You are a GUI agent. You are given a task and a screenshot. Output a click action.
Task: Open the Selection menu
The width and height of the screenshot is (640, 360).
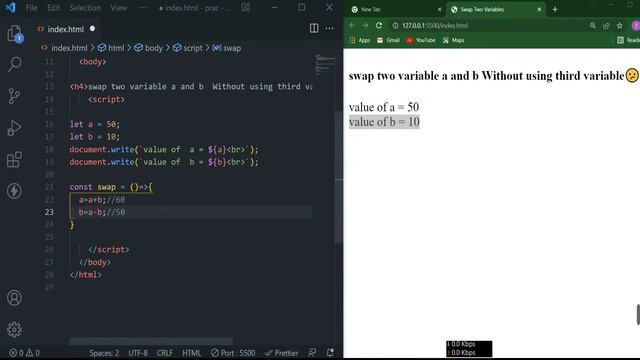tap(85, 7)
